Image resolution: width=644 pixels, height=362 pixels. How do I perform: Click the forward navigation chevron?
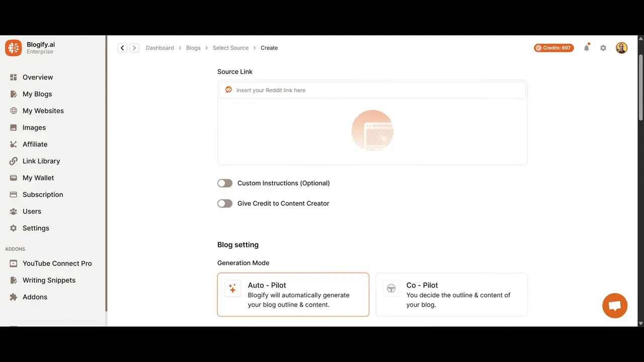(134, 48)
